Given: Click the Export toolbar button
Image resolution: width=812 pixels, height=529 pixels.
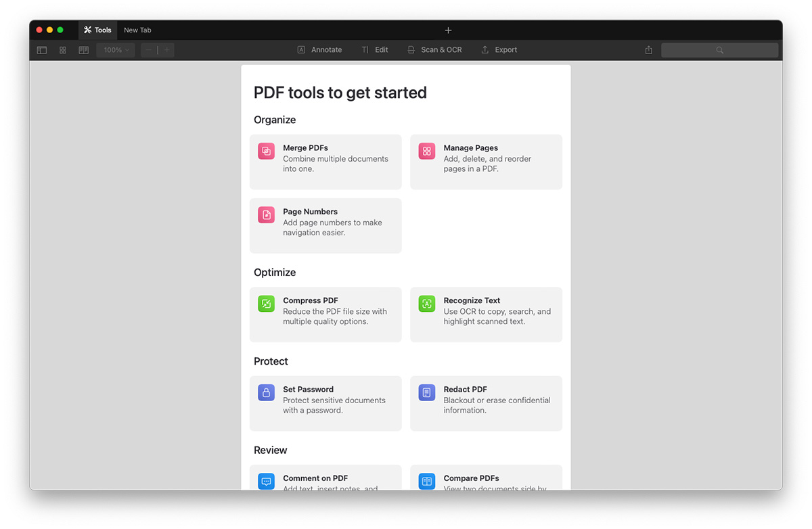Looking at the screenshot, I should [x=499, y=50].
